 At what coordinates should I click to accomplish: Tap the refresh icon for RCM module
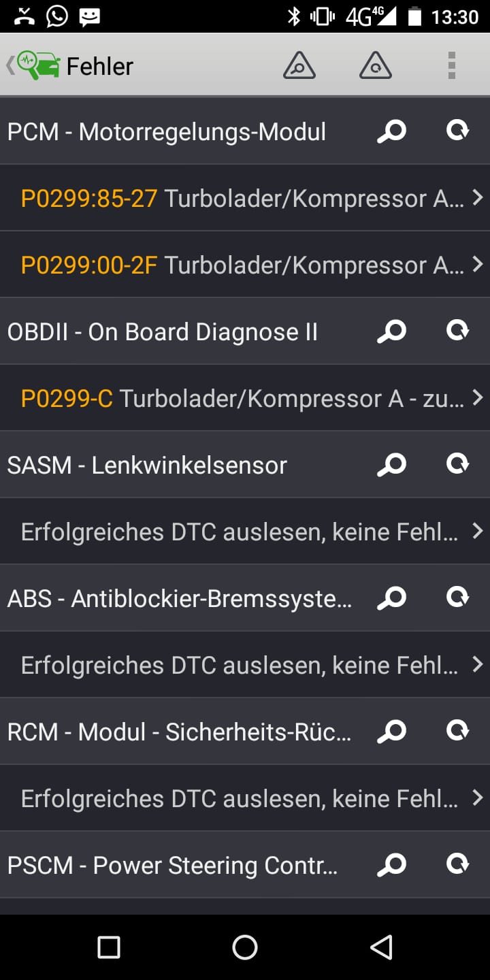pyautogui.click(x=457, y=732)
